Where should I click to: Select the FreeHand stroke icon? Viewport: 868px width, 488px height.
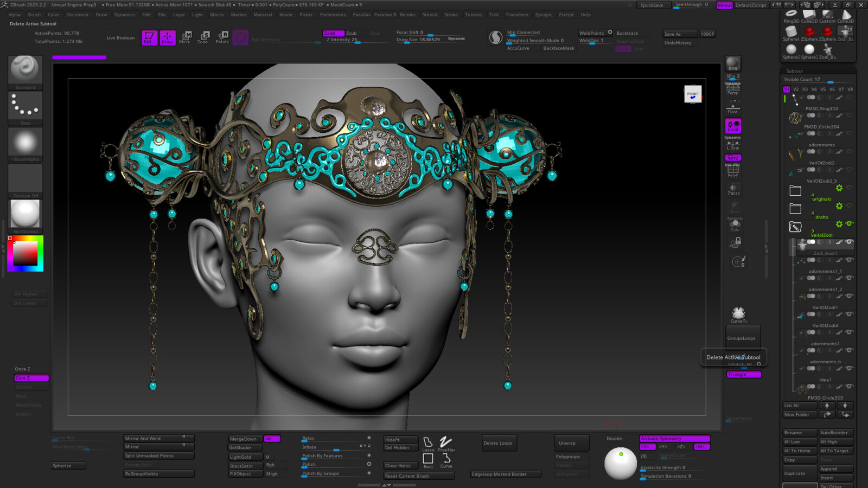(446, 444)
